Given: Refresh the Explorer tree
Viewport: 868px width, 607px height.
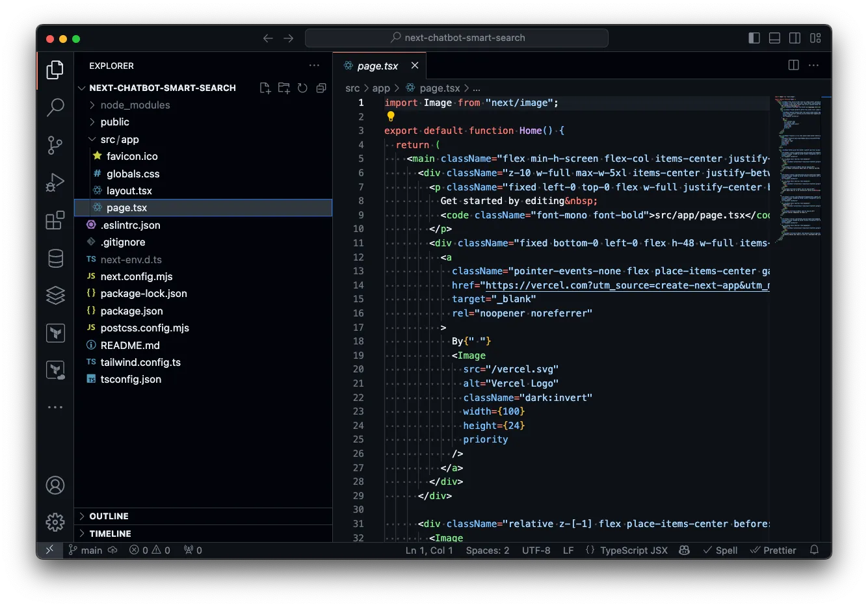Looking at the screenshot, I should tap(302, 88).
